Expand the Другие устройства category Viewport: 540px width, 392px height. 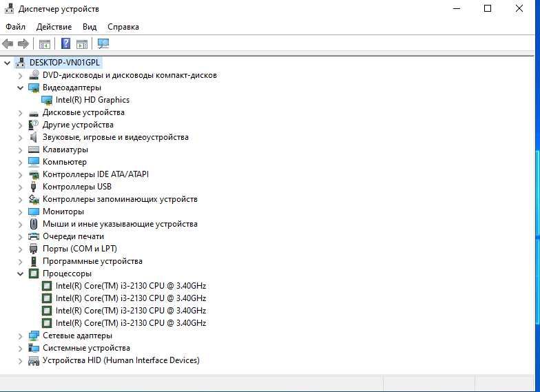click(21, 125)
